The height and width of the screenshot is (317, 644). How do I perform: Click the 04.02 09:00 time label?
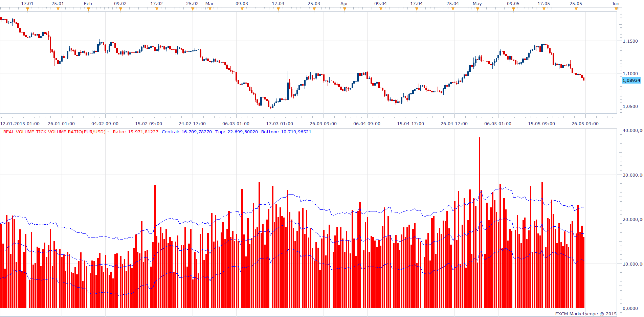(x=105, y=123)
